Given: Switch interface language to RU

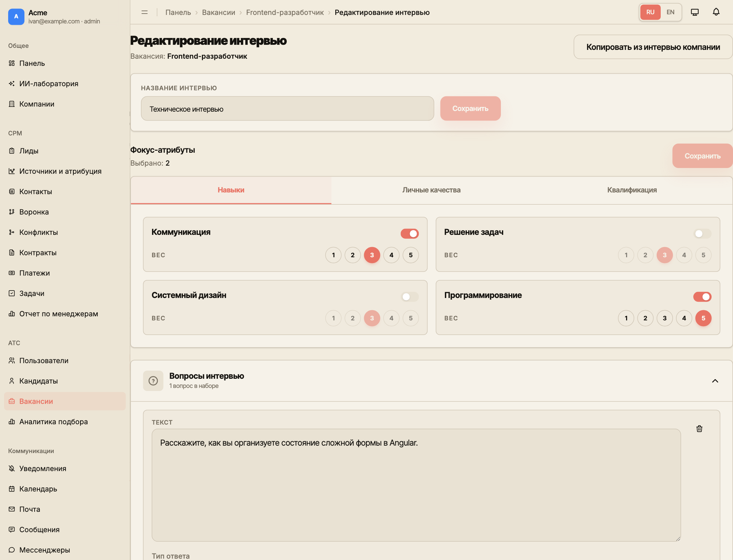Looking at the screenshot, I should pyautogui.click(x=650, y=12).
